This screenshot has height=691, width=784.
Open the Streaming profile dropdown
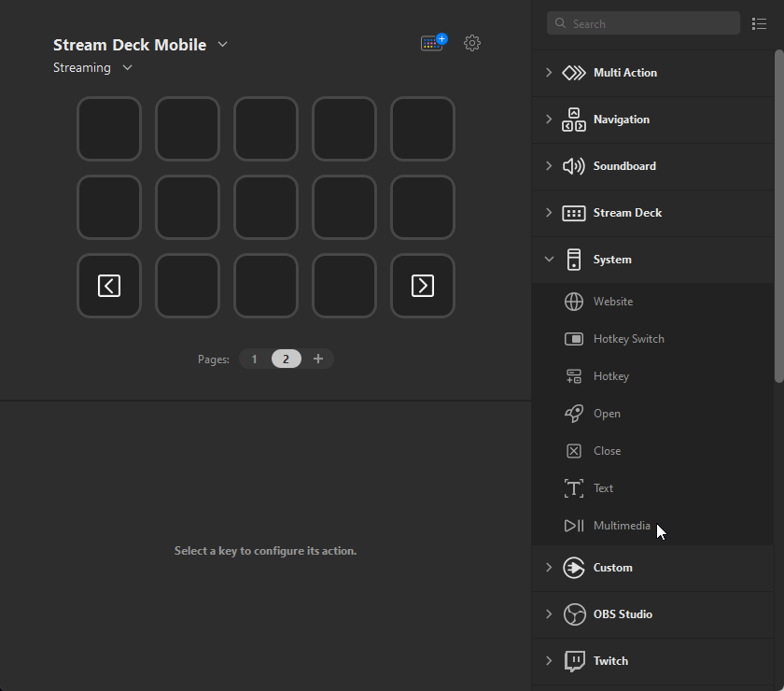(128, 67)
